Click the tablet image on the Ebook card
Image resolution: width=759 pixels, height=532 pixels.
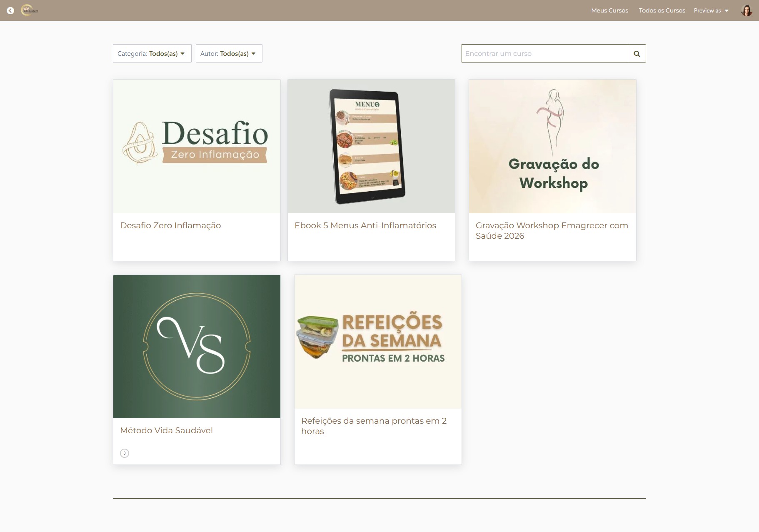(x=370, y=146)
